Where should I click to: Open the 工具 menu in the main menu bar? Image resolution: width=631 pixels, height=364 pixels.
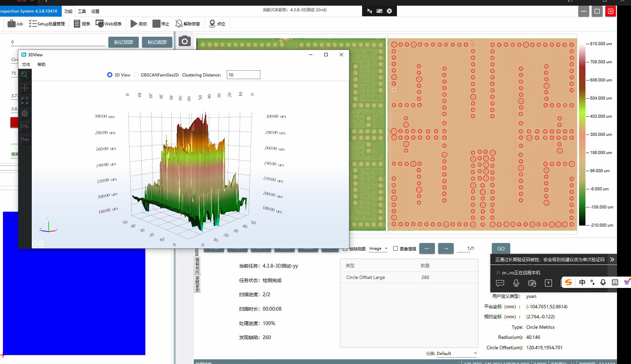(82, 11)
